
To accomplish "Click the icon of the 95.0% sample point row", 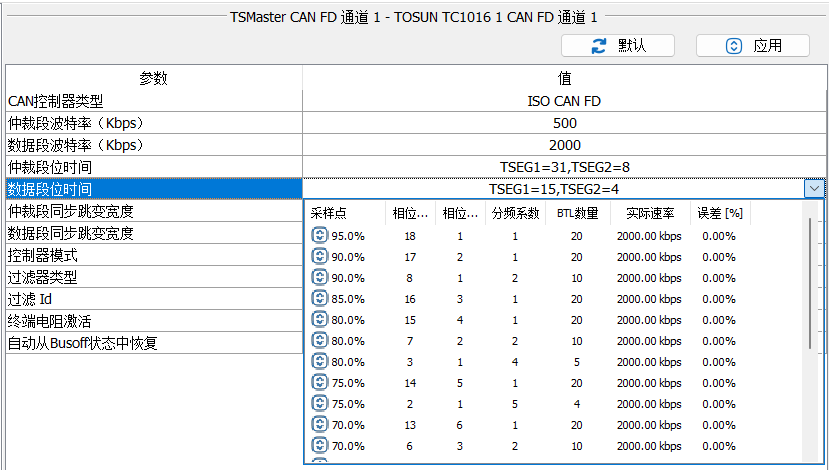I will tap(320, 236).
